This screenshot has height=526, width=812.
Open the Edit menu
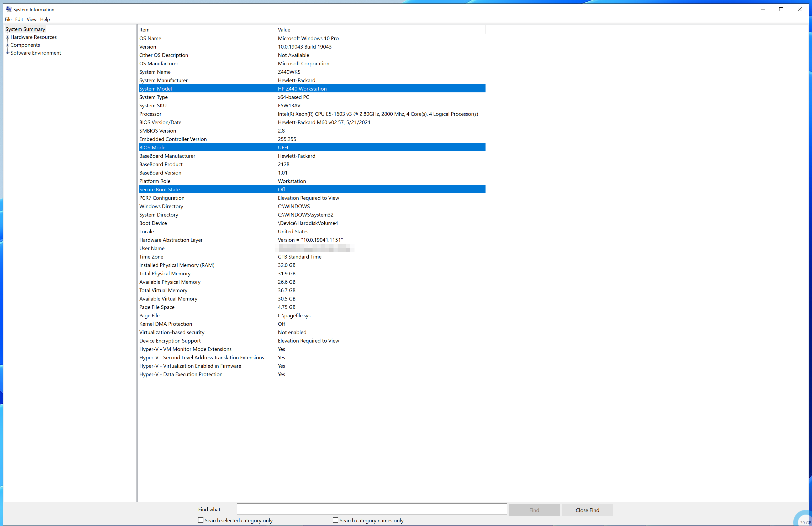19,19
